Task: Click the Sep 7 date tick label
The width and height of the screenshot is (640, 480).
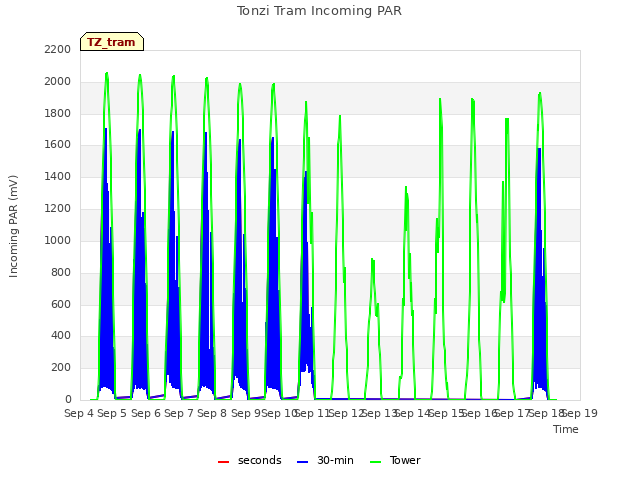Action: pos(179,413)
